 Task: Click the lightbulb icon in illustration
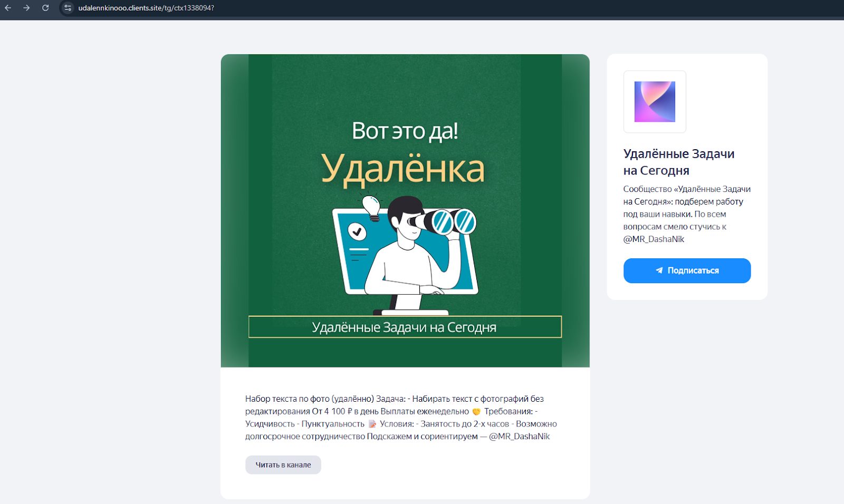(x=371, y=206)
